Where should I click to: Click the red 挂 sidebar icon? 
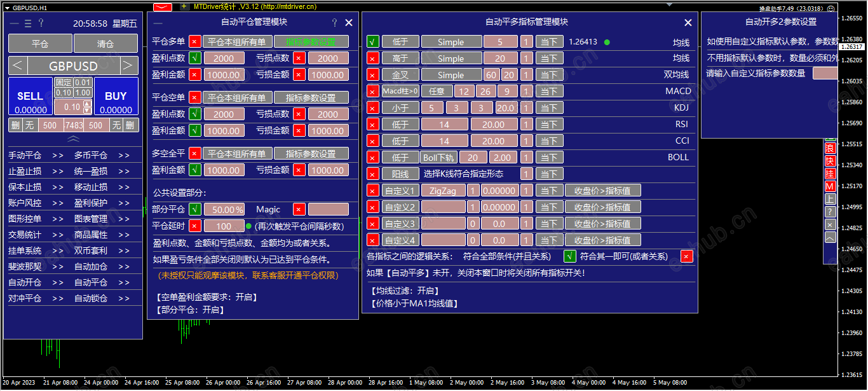pyautogui.click(x=830, y=174)
